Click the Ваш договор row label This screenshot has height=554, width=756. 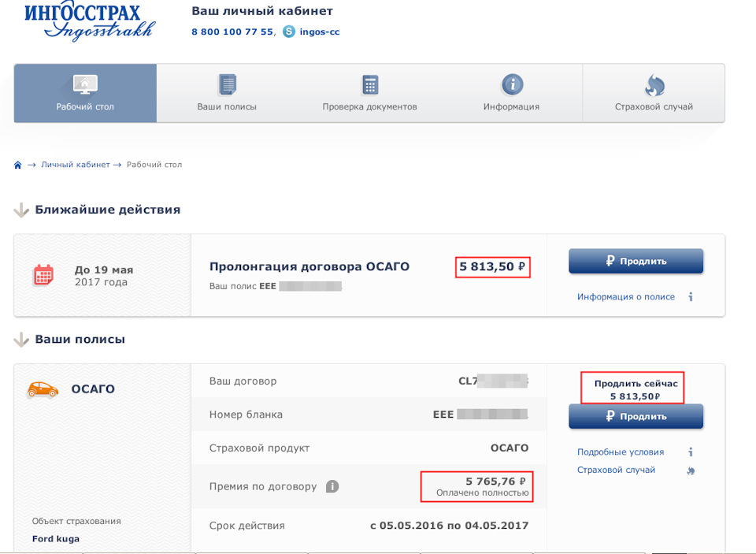pos(243,381)
